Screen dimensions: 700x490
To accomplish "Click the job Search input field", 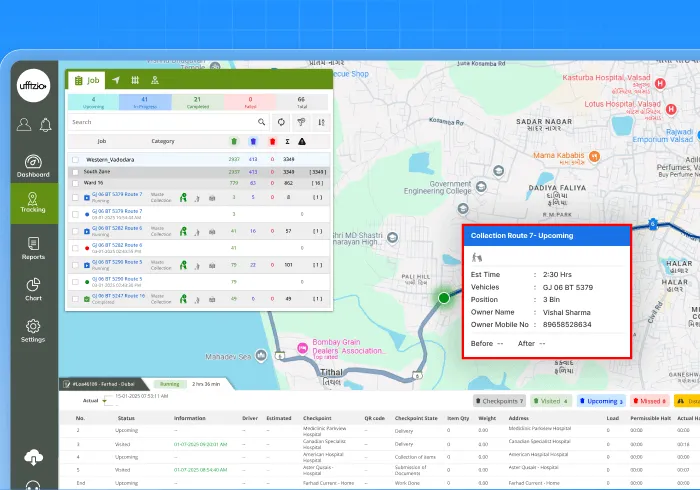I will (x=150, y=122).
